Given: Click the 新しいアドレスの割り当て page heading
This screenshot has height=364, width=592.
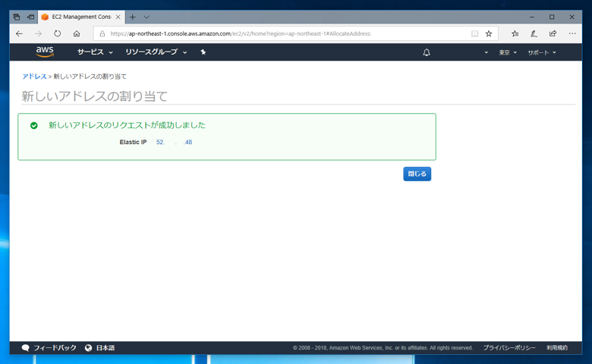Looking at the screenshot, I should 94,96.
